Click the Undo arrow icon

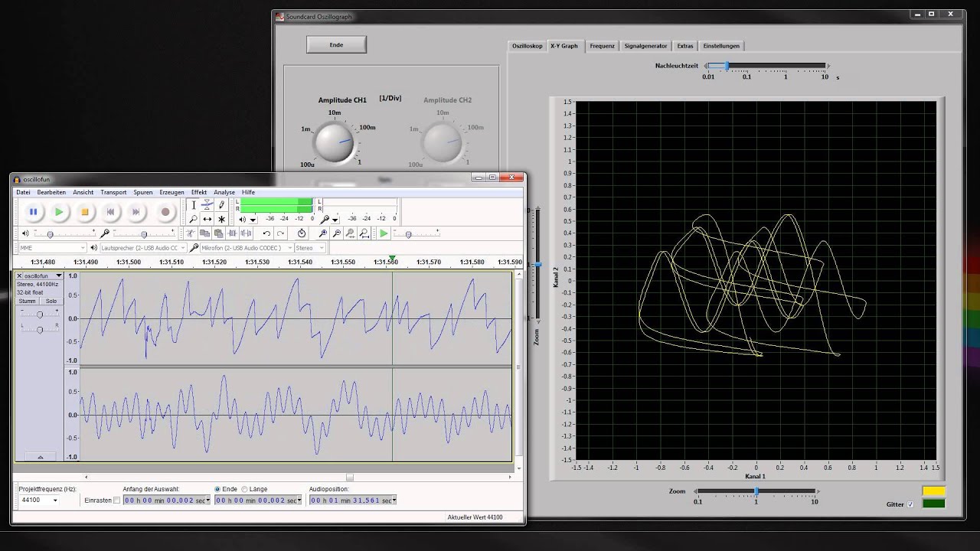point(266,233)
